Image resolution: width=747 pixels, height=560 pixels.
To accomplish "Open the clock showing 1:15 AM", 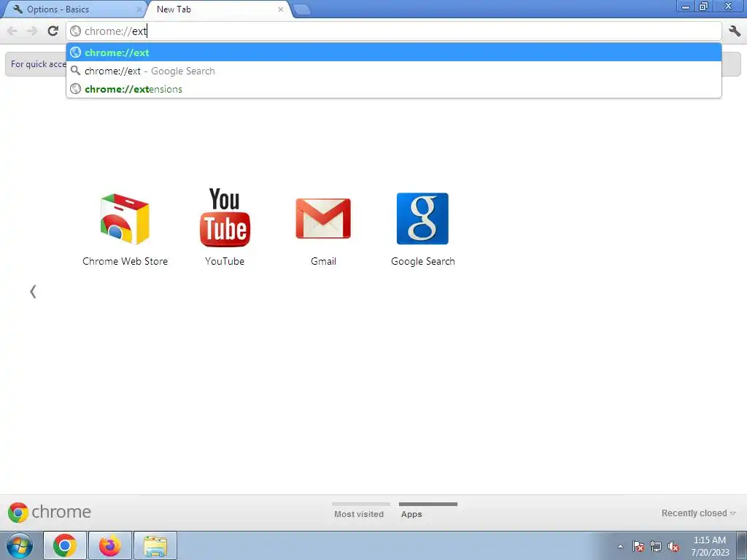I will point(710,546).
